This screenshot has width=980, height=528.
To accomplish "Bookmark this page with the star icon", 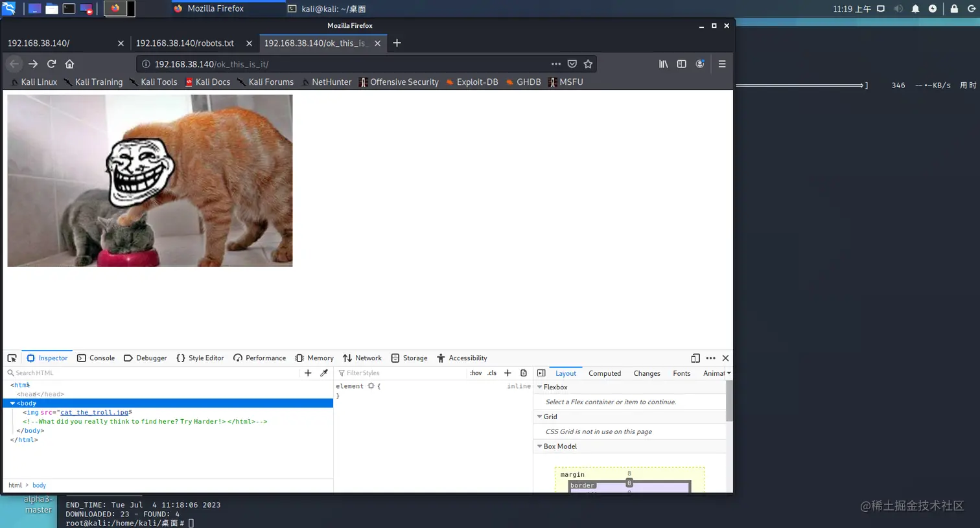I will click(588, 64).
